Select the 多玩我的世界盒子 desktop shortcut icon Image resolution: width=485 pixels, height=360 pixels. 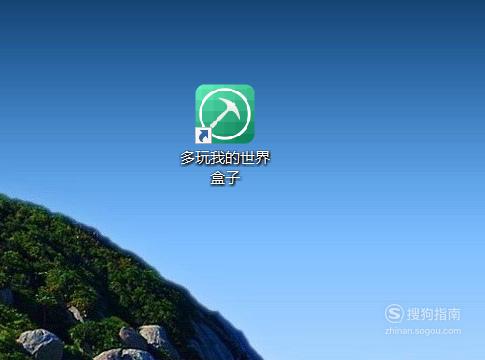225,114
